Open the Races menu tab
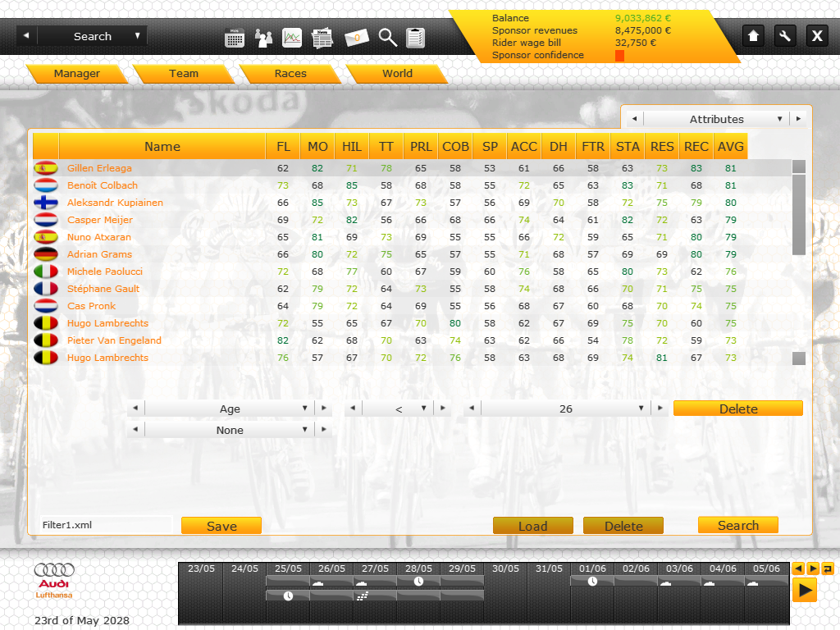The height and width of the screenshot is (630, 840). pyautogui.click(x=290, y=74)
